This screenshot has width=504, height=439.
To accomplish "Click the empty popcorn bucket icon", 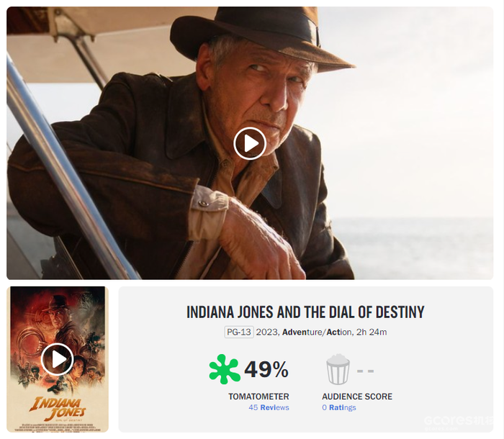I will pos(338,369).
